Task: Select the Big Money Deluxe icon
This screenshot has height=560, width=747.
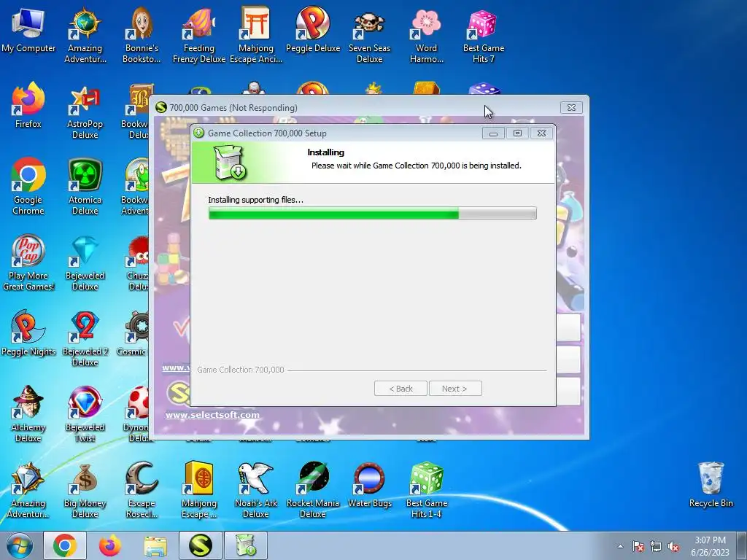Action: (x=85, y=490)
